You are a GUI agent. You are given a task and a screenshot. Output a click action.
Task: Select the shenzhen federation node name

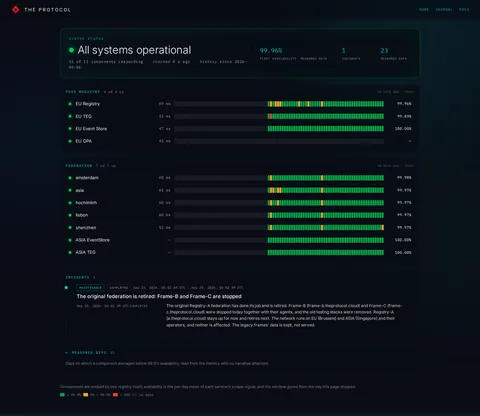coord(86,228)
